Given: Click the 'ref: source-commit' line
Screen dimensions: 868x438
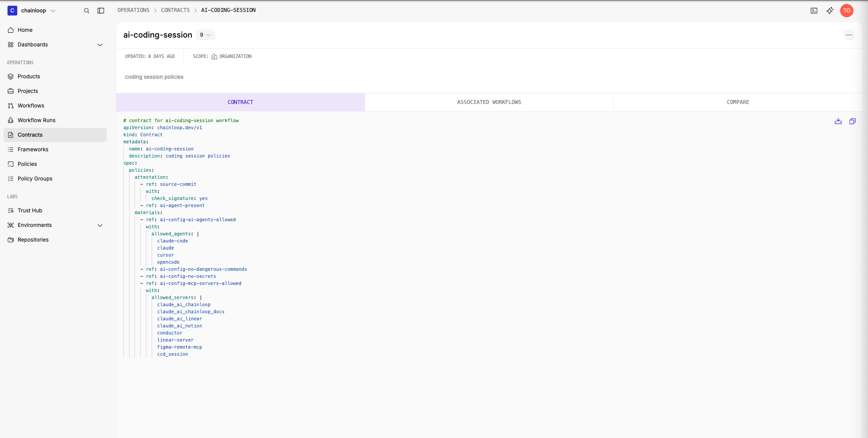Looking at the screenshot, I should pyautogui.click(x=168, y=184).
